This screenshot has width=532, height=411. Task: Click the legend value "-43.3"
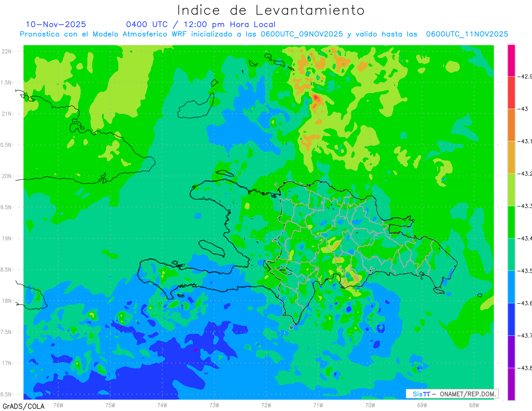[525, 206]
